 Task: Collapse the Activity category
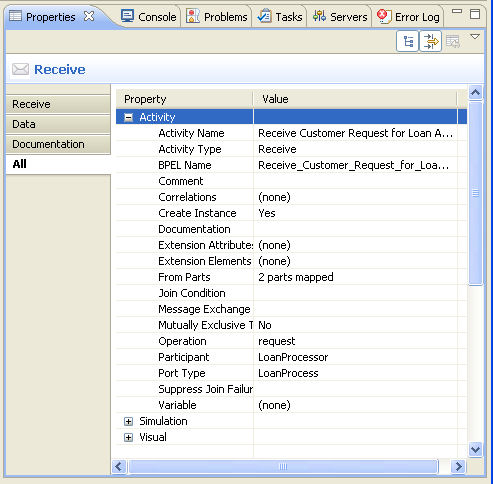pos(128,117)
